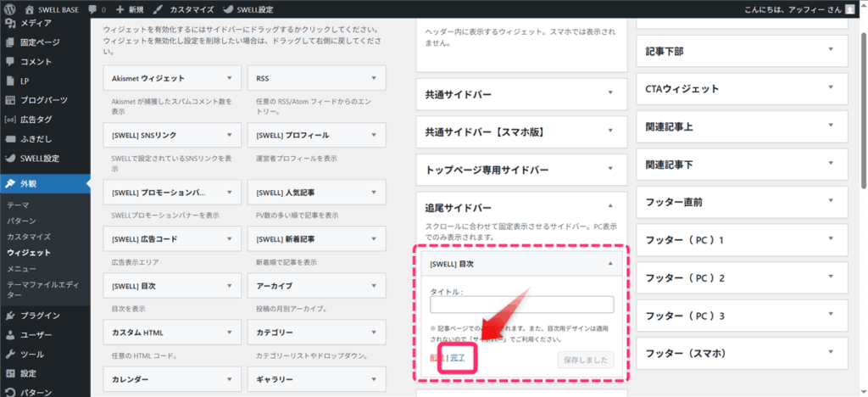The image size is (868, 397).
Task: Open メニュー submenu item
Action: [21, 269]
